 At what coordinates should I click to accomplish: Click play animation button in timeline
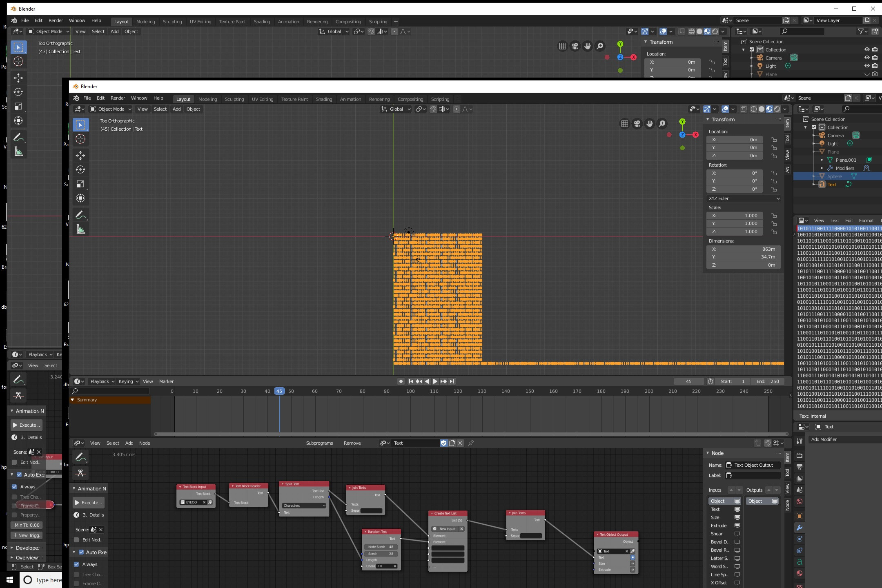[435, 381]
